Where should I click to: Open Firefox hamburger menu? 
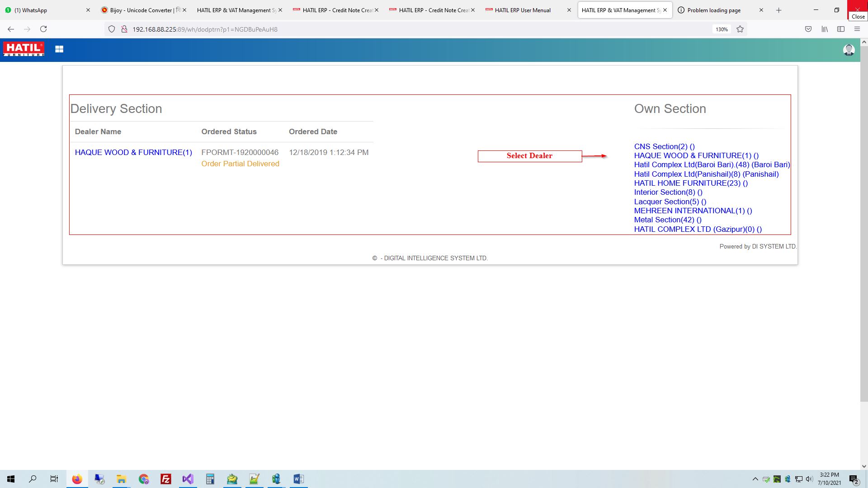[x=857, y=29]
